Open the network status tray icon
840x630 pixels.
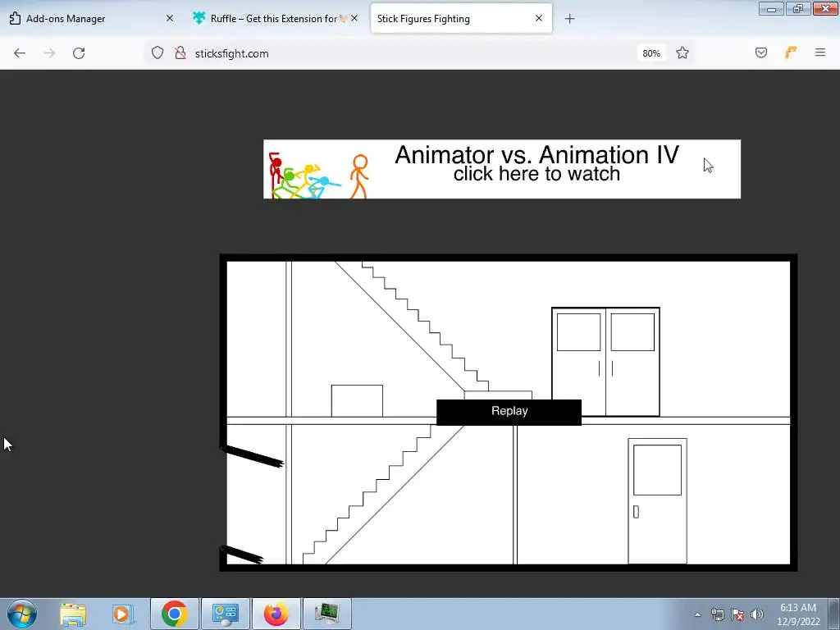click(717, 614)
